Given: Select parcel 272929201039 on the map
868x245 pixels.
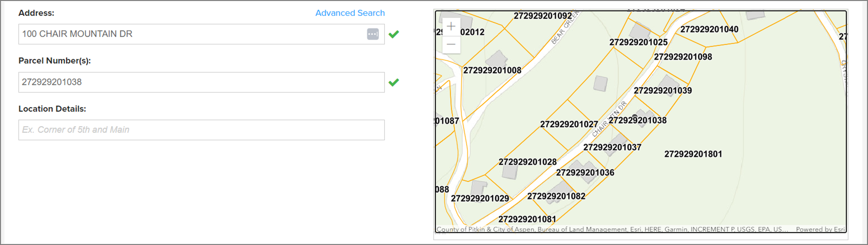Looking at the screenshot, I should pos(663,90).
